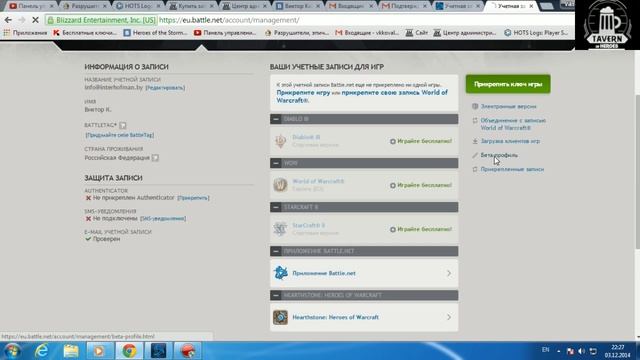
Task: Open the Gmail inbox bookmark
Action: (x=367, y=33)
